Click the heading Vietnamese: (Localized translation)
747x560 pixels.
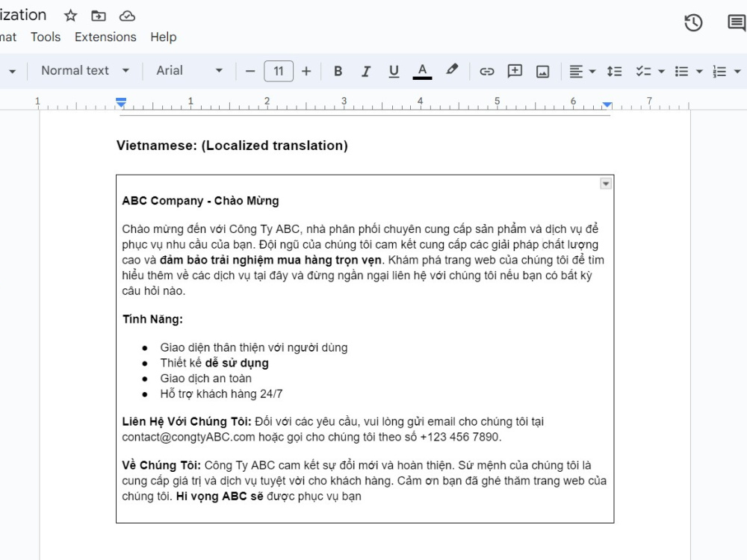coord(232,146)
